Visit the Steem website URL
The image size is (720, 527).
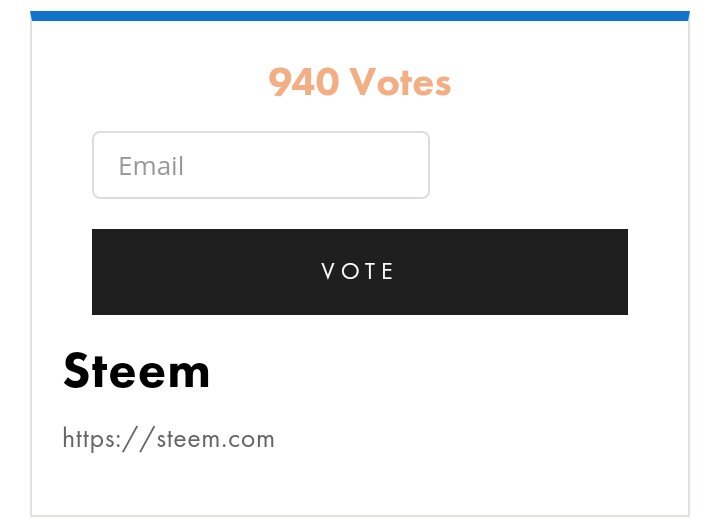[168, 439]
